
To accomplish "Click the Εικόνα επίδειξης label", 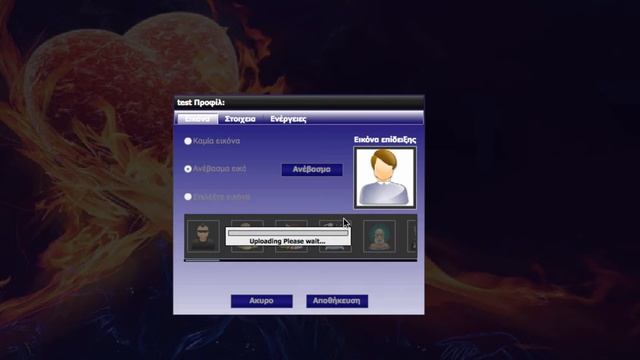I will click(385, 140).
